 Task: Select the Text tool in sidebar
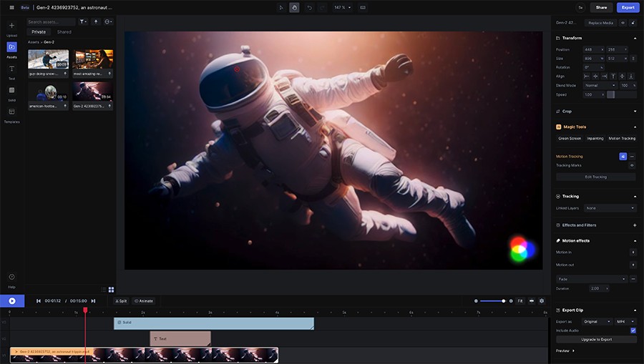[x=11, y=72]
